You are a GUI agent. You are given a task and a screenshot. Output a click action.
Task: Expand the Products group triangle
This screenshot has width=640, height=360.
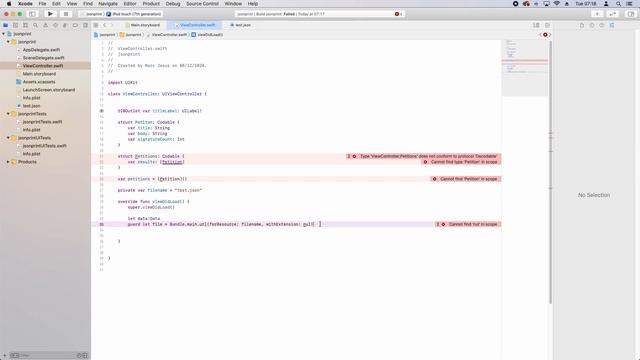[8, 162]
